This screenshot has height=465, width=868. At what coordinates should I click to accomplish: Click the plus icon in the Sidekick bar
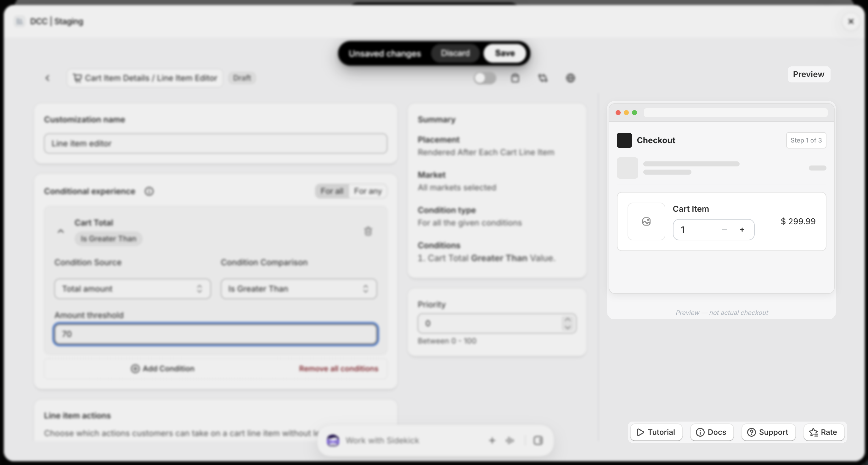click(492, 440)
